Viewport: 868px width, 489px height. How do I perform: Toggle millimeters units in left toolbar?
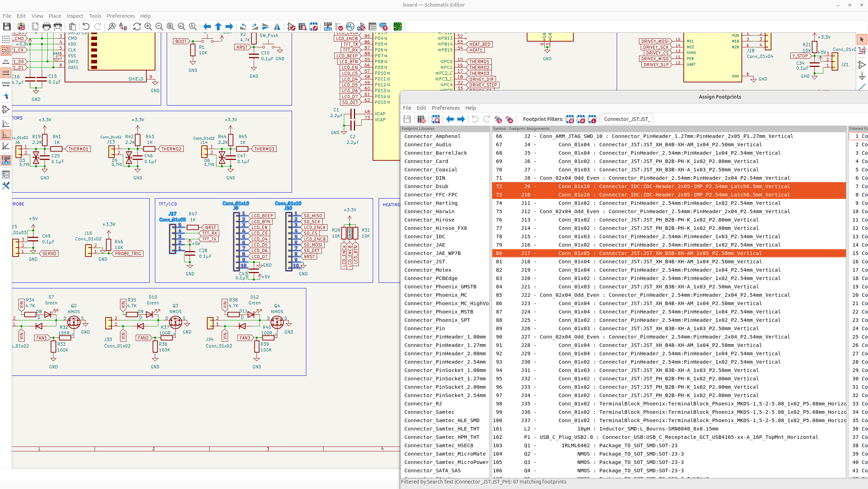pyautogui.click(x=6, y=84)
